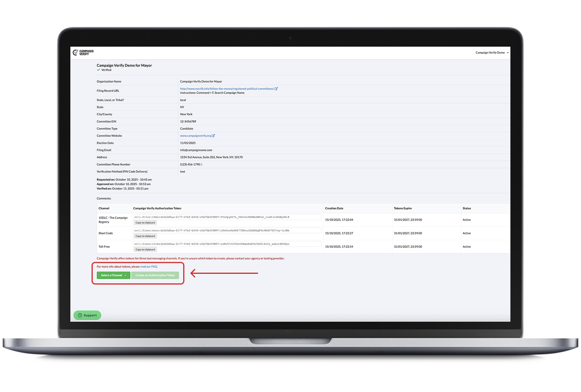Copy the Short Code token to clipboard
This screenshot has height=392, width=581.
[145, 236]
